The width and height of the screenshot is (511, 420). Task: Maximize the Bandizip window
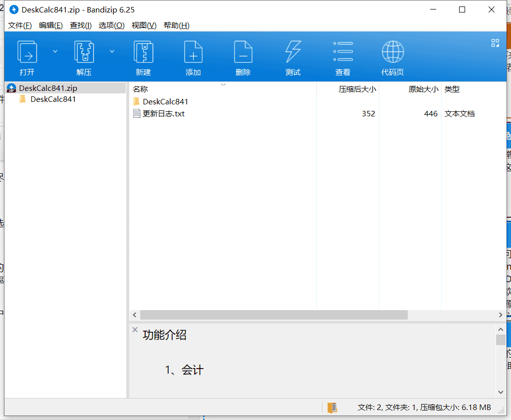click(x=462, y=10)
